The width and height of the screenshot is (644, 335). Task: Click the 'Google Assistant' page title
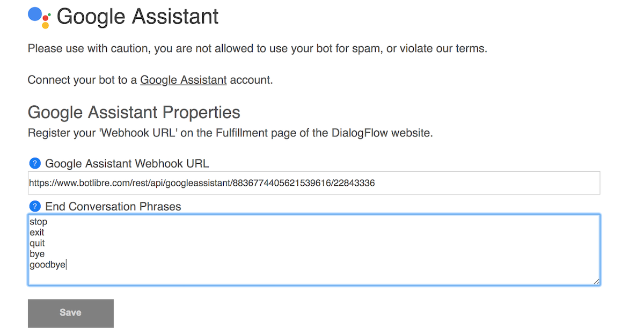[138, 17]
